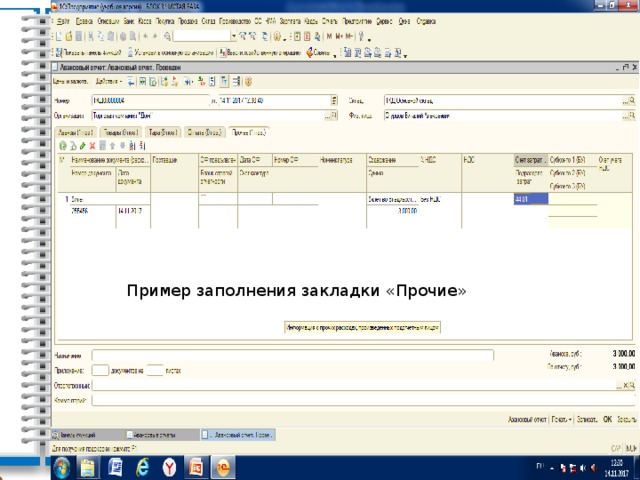Show the function panel toolbar button
Viewport: 640px width, 480px height.
[88, 53]
